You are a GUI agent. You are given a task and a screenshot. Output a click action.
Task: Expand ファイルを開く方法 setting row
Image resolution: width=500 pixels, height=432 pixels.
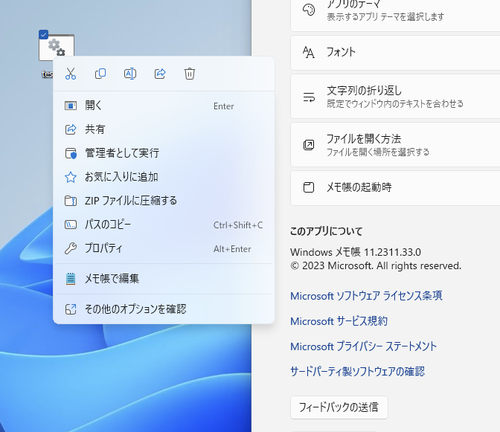tap(395, 145)
